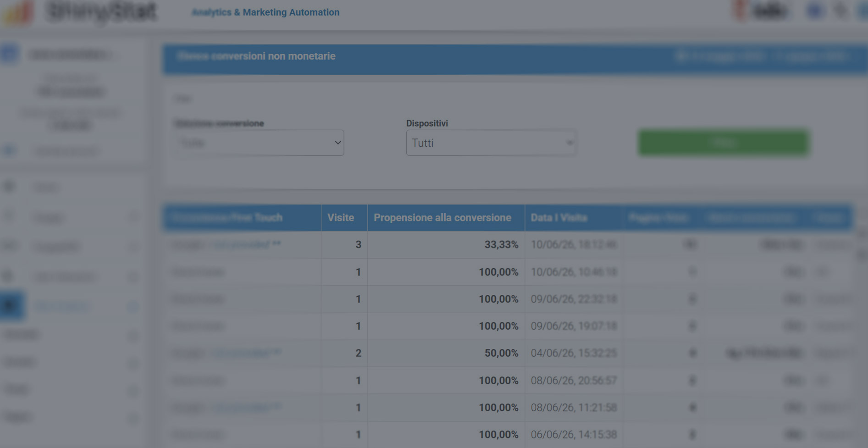Select date cell 09/06/26, 19:07:18

574,326
